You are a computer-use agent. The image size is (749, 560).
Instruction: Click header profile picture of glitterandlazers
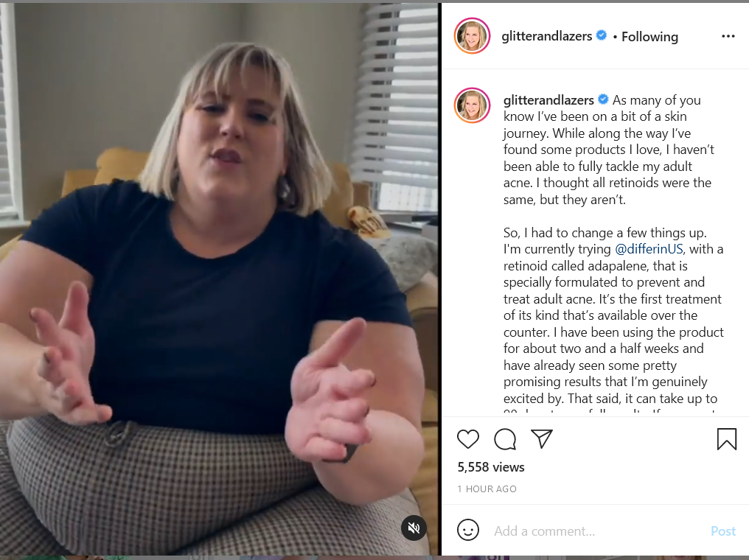472,36
